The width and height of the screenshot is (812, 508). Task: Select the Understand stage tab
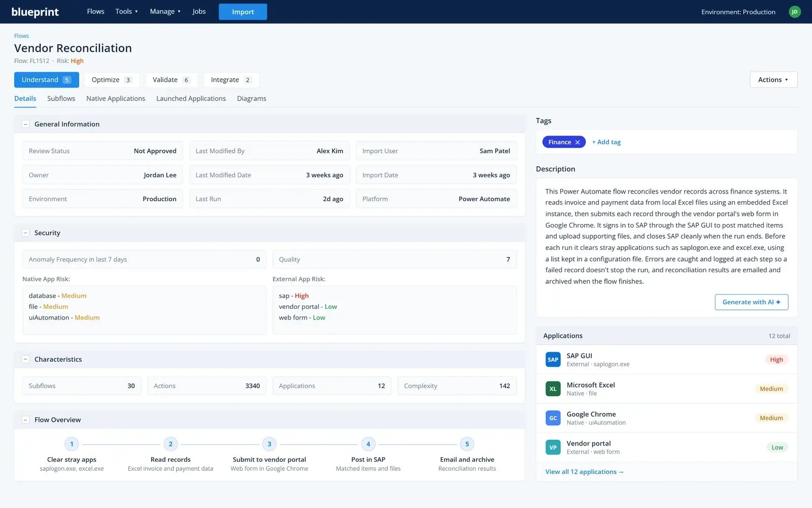pyautogui.click(x=47, y=80)
